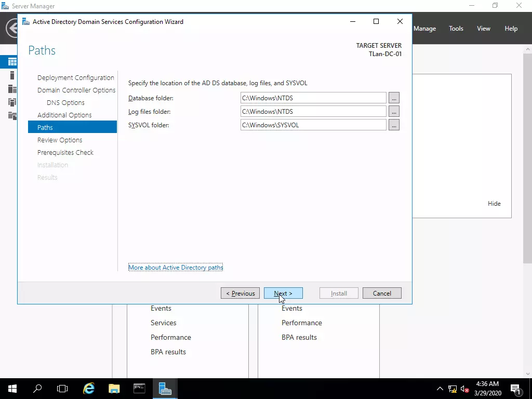532x399 pixels.
Task: Select fourth role icon in Server Manager sidebar
Action: 12,102
